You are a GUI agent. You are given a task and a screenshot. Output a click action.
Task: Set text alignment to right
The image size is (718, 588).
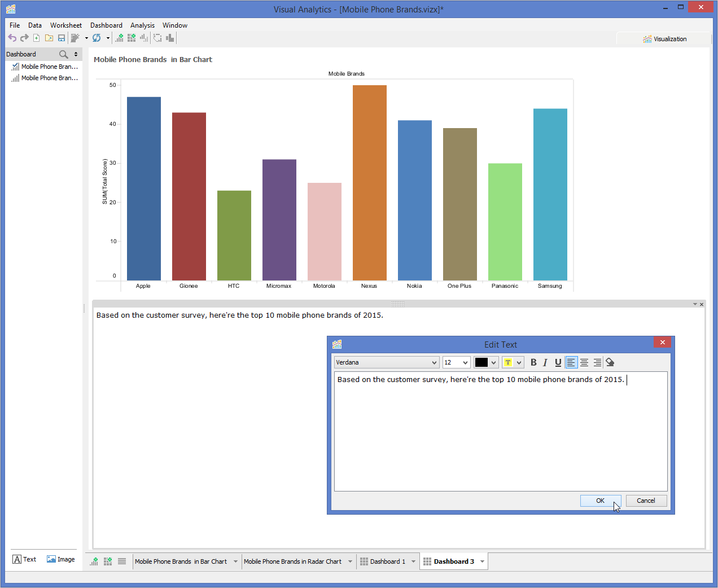click(x=597, y=362)
